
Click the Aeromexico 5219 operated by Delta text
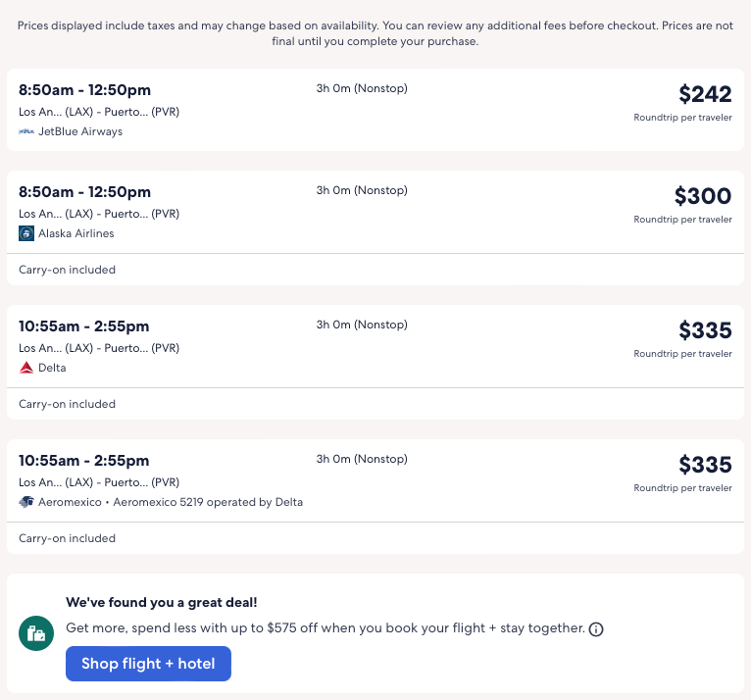(208, 502)
